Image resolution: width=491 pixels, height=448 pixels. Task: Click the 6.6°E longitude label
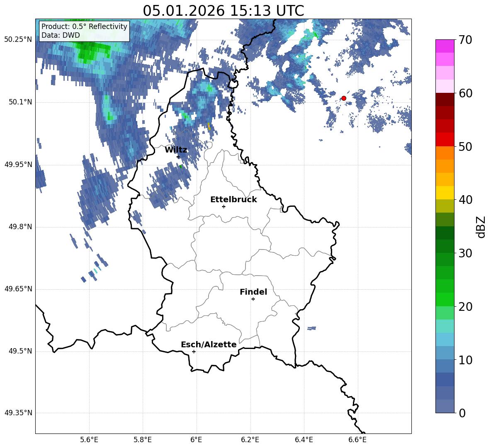pyautogui.click(x=357, y=440)
